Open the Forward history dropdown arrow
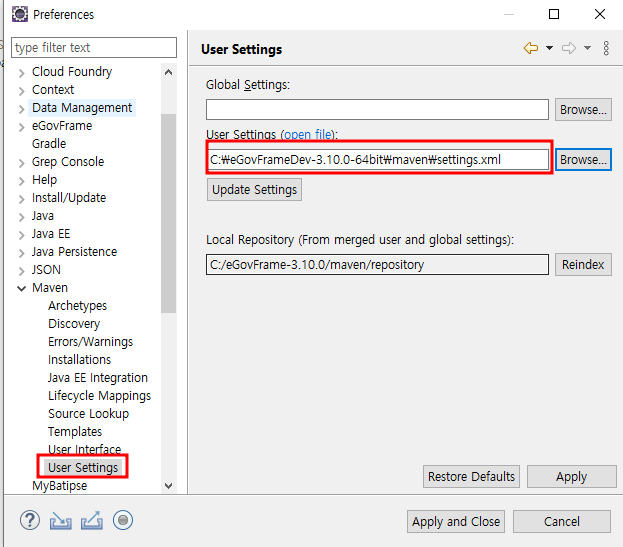This screenshot has height=547, width=623. coord(587,48)
